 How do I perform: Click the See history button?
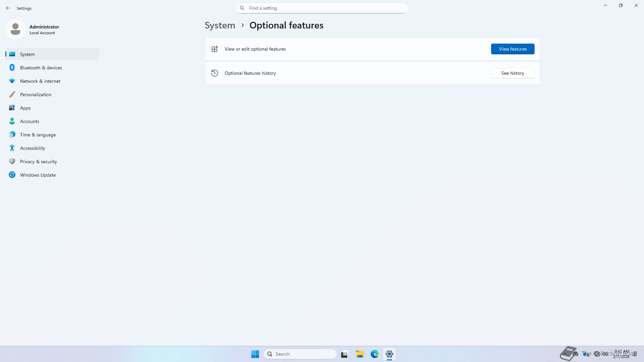point(513,73)
